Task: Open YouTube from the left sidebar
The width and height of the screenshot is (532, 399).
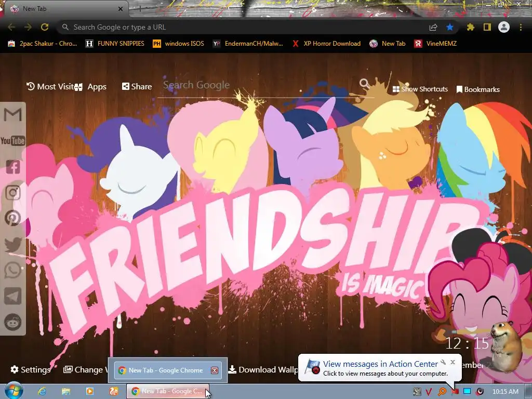Action: [13, 140]
